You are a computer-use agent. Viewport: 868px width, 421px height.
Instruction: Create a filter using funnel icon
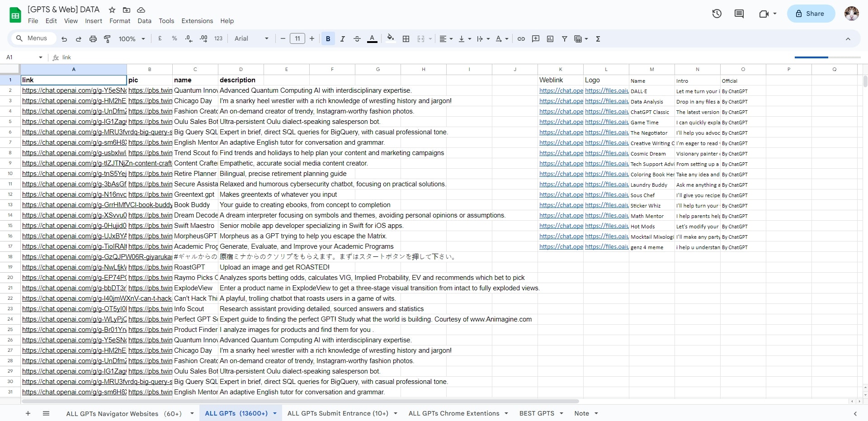(565, 39)
